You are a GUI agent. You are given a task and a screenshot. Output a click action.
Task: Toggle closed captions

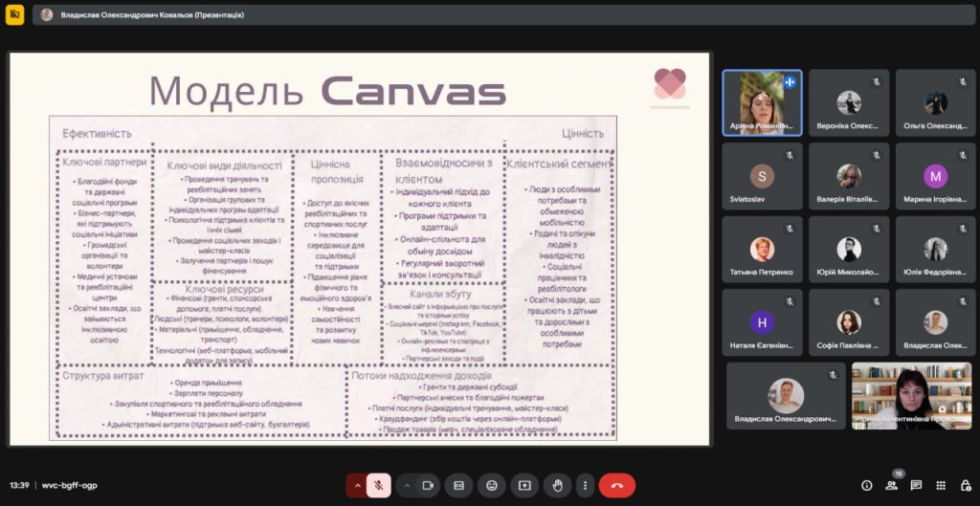click(458, 485)
